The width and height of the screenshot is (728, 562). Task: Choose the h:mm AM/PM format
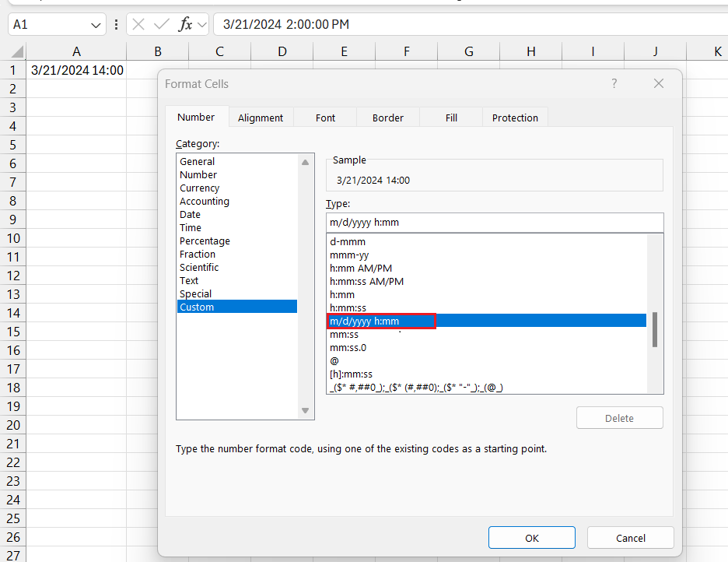(487, 268)
